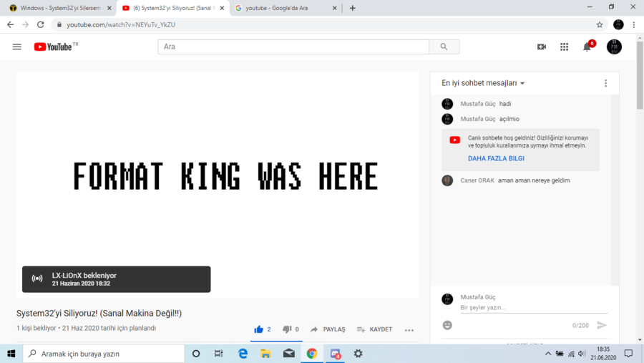Click the LX-LiOnX bekleniyor reminder banner
Viewport: 644px width, 363px height.
pyautogui.click(x=116, y=279)
